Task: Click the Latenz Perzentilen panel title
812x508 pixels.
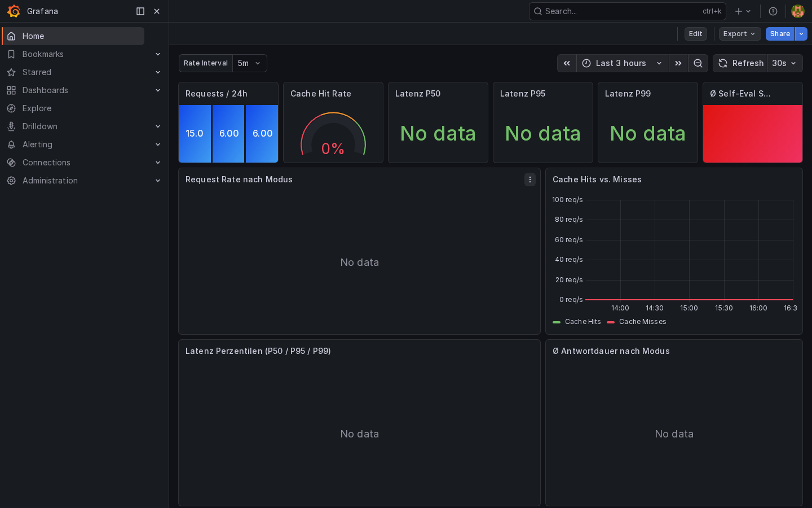Action: point(258,351)
